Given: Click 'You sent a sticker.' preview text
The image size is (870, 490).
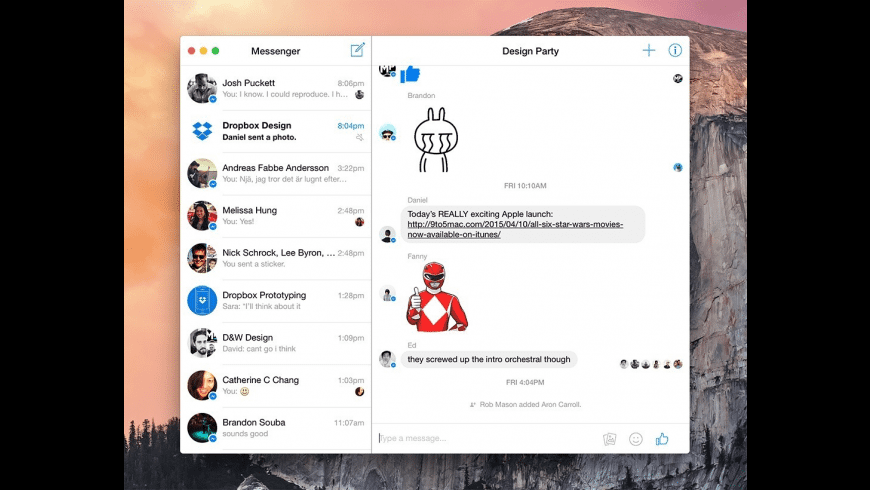Looking at the screenshot, I should (254, 264).
